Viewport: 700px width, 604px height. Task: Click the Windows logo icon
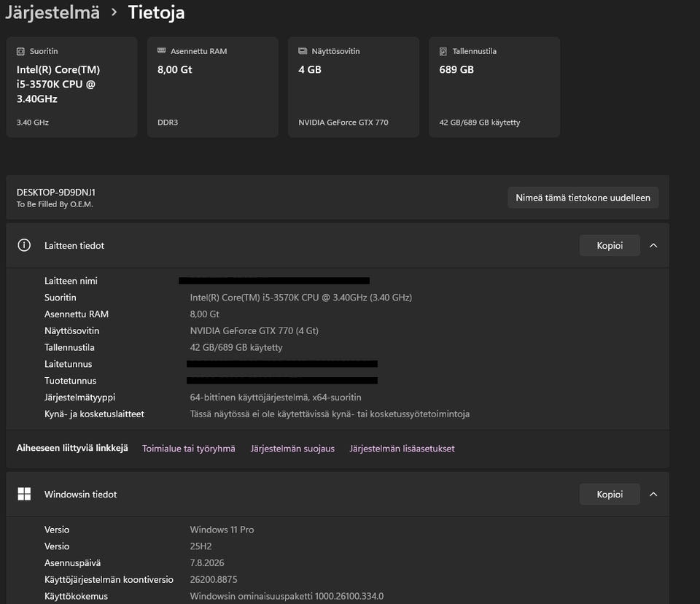point(24,494)
